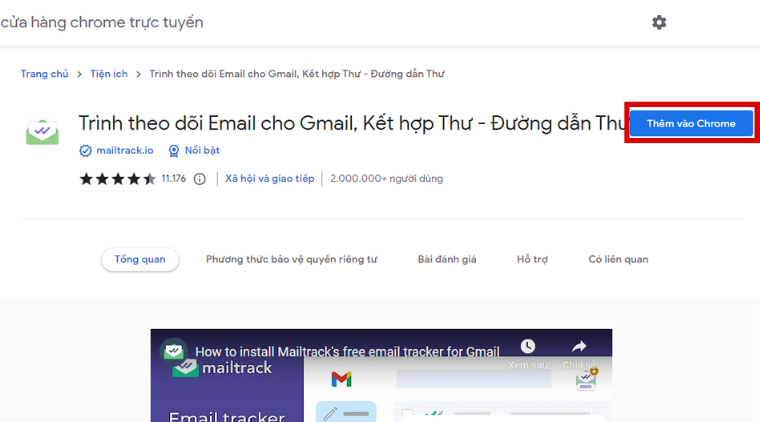Open rating info circle icon
This screenshot has width=760, height=422.
coord(200,179)
